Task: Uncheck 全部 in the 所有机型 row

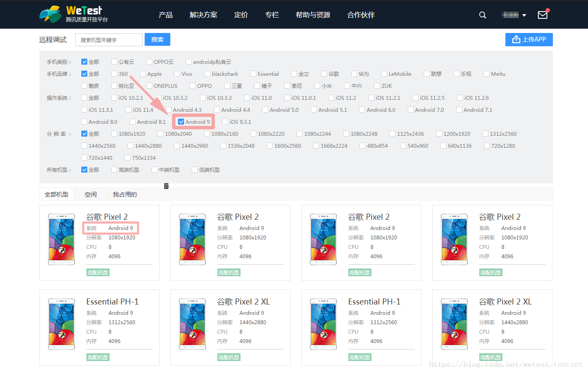Action: click(x=84, y=170)
